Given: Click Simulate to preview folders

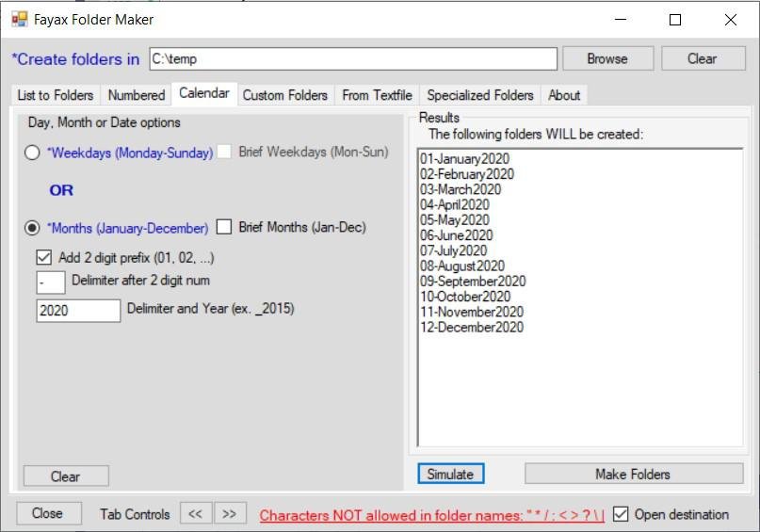Looking at the screenshot, I should [451, 474].
